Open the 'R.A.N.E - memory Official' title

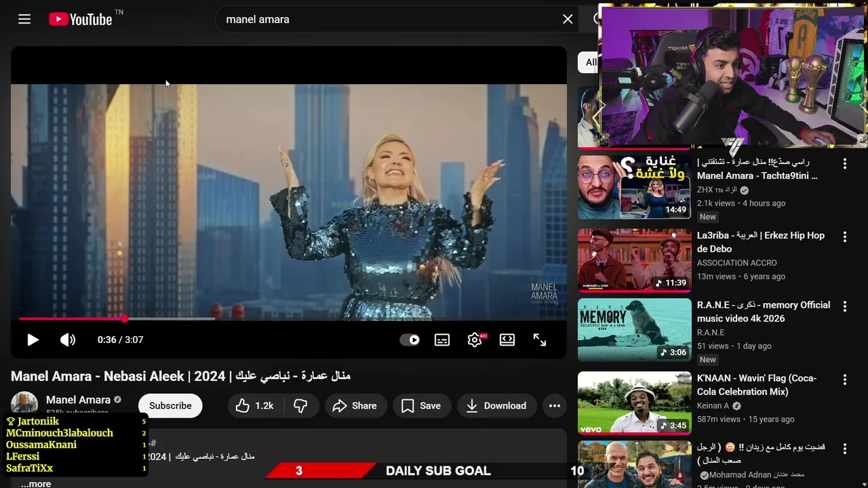[764, 312]
